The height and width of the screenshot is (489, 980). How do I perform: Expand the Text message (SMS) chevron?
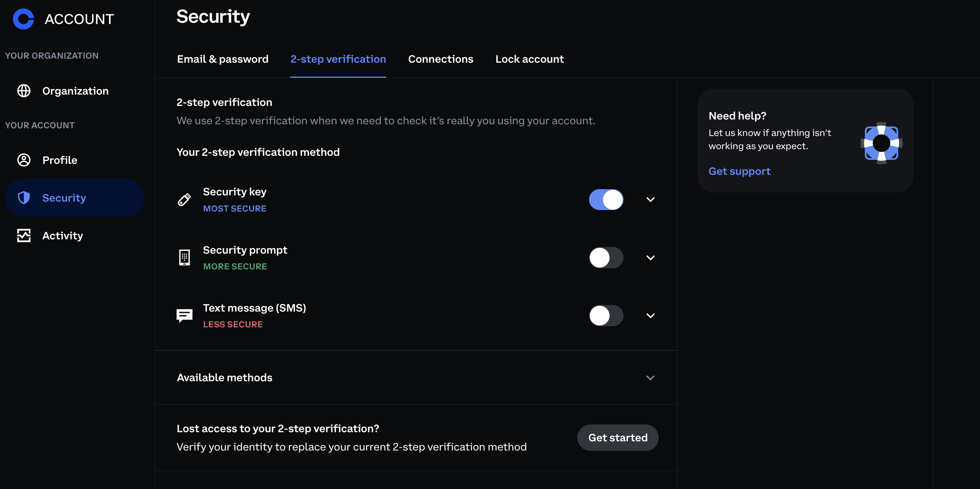pyautogui.click(x=650, y=315)
